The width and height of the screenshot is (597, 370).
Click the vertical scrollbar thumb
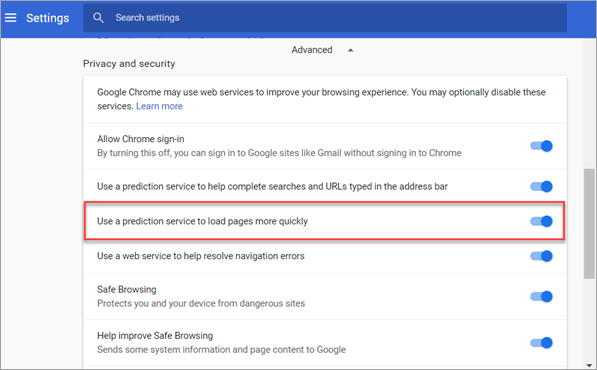pos(589,223)
